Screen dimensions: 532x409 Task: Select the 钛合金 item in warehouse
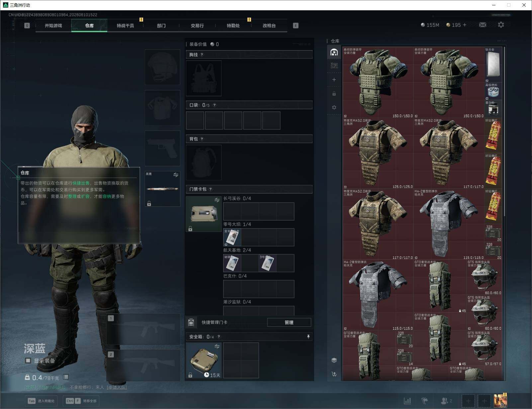pos(493,64)
